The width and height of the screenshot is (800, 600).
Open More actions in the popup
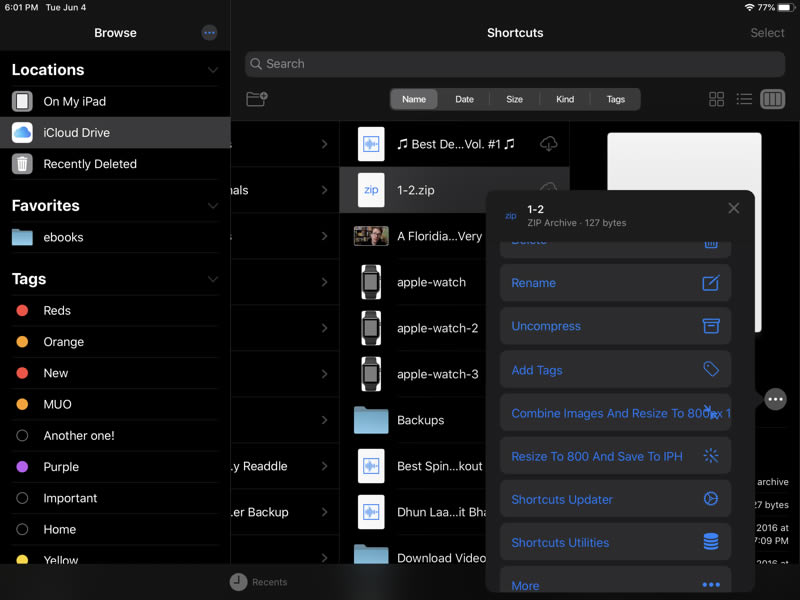(x=615, y=585)
